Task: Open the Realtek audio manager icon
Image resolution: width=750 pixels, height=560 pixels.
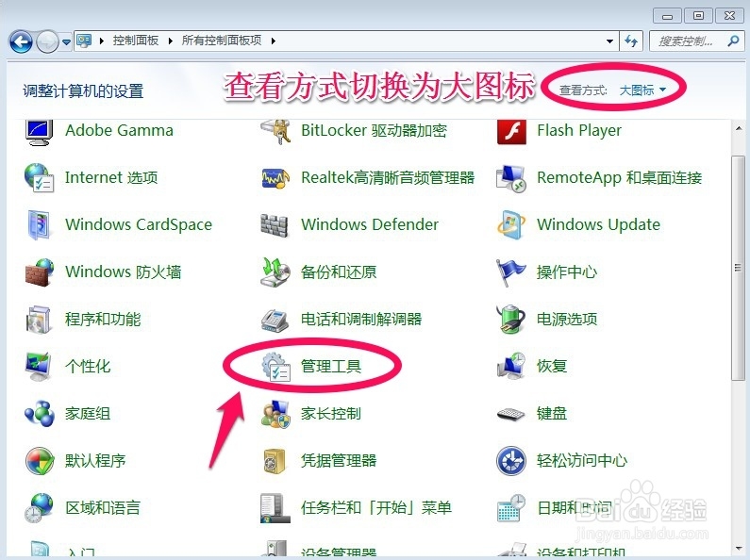Action: [x=275, y=178]
